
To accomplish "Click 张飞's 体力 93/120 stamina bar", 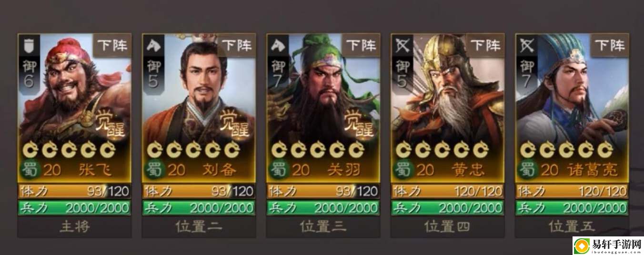I will [x=75, y=192].
